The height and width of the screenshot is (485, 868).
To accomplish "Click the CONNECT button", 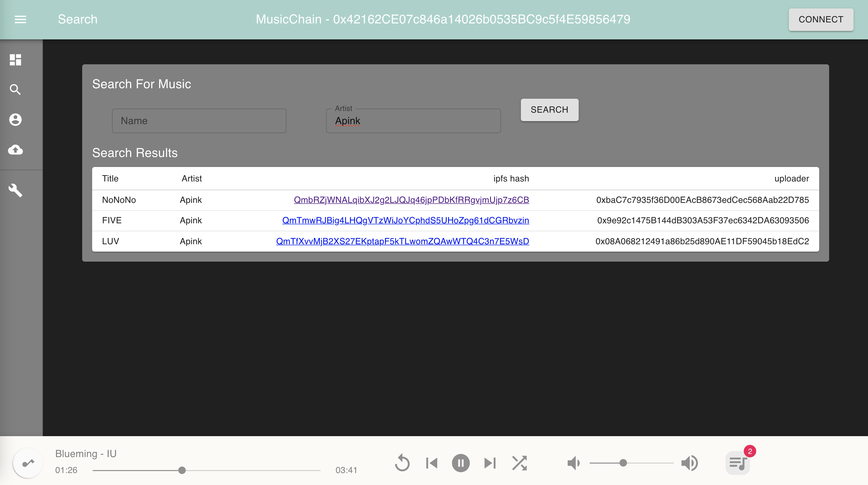I will pyautogui.click(x=820, y=19).
